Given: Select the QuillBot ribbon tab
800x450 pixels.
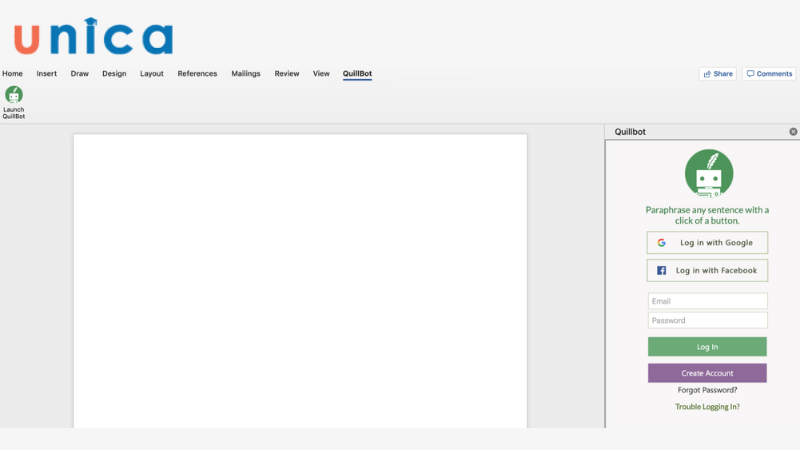Looking at the screenshot, I should pyautogui.click(x=357, y=73).
